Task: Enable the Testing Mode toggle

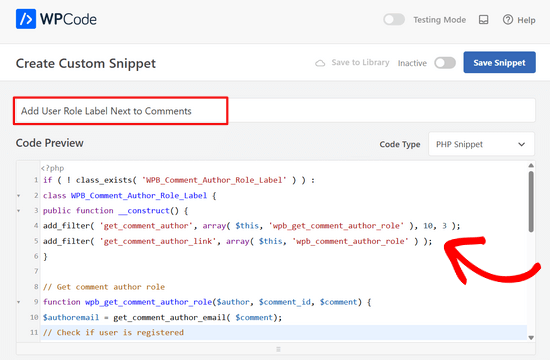Action: point(394,20)
